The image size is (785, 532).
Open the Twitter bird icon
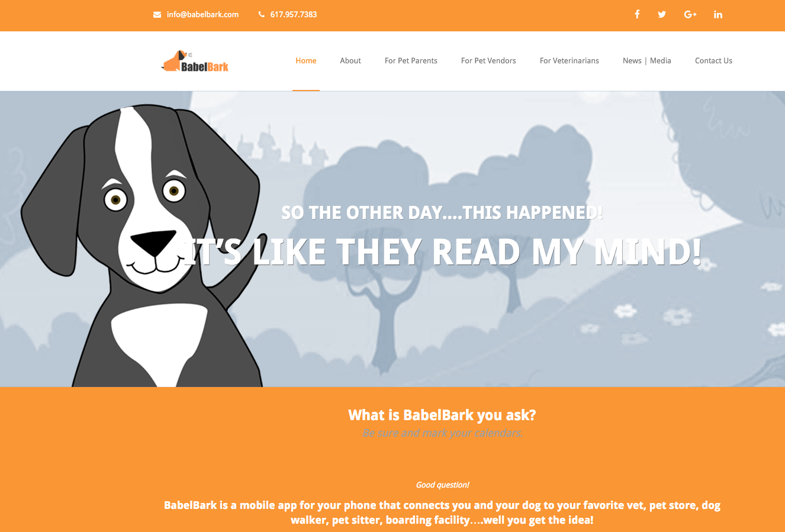coord(662,14)
